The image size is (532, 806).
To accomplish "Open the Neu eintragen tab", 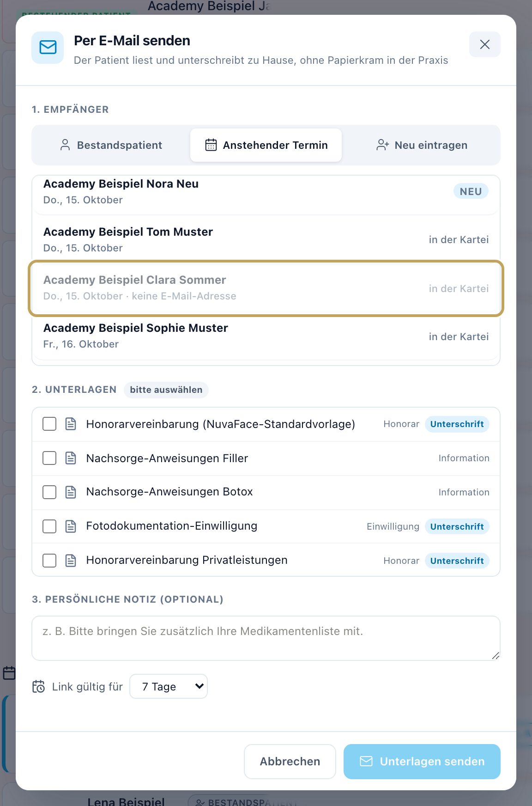I will [421, 145].
